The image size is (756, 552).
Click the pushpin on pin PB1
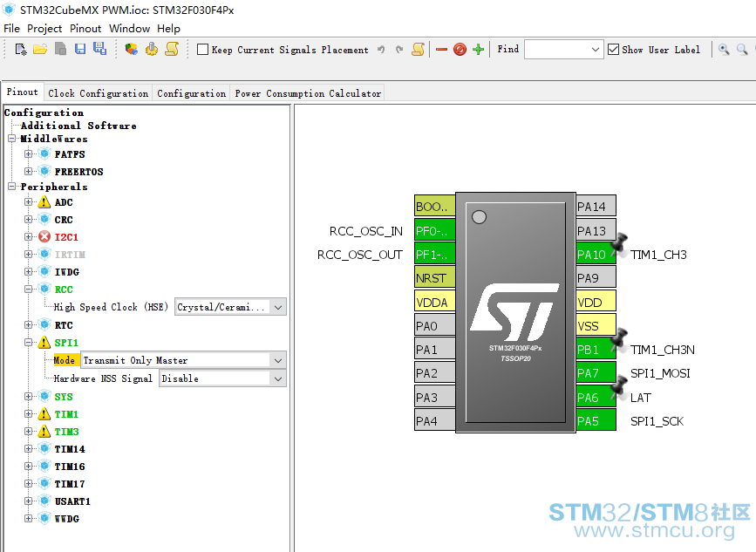click(x=618, y=338)
